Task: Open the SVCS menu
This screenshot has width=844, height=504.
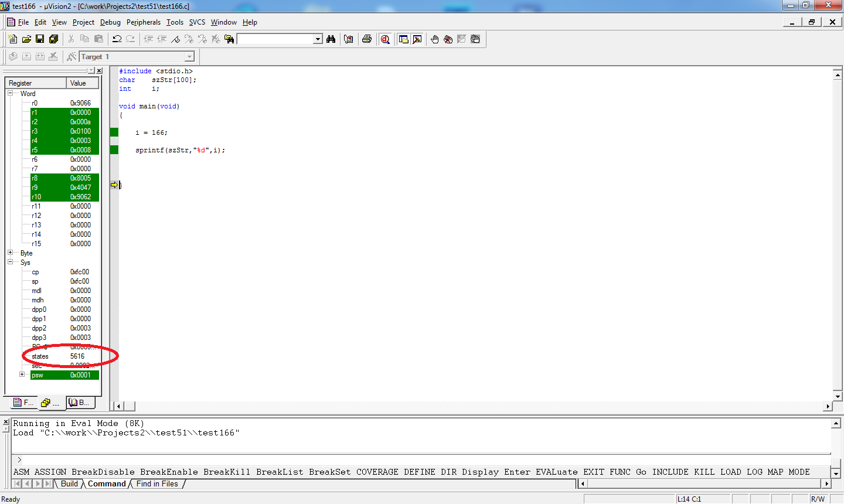Action: click(197, 22)
